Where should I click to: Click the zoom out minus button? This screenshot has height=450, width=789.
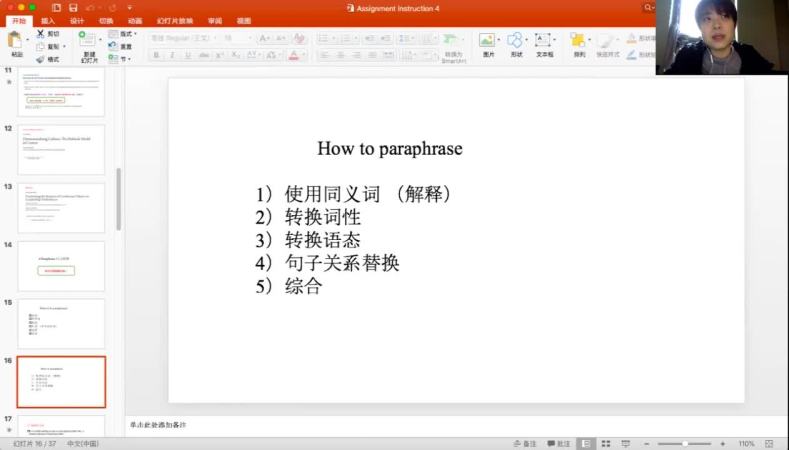click(x=647, y=443)
